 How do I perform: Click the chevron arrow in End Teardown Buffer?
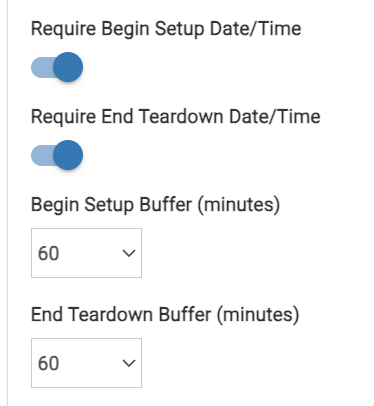129,363
